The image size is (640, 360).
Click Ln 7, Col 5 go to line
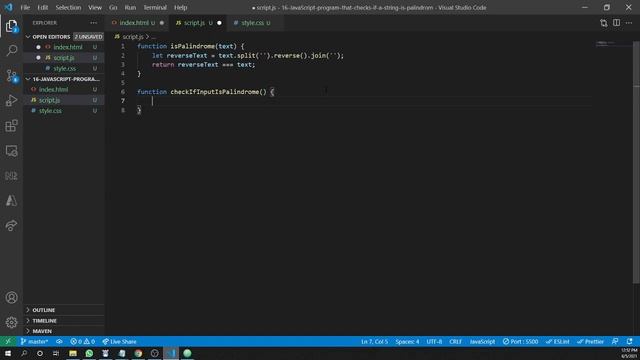(x=374, y=342)
